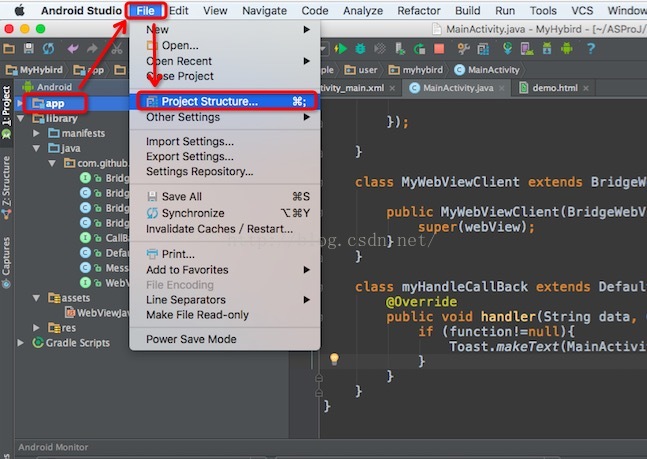Expand the Gradle Scripts node
647x459 pixels.
22,343
